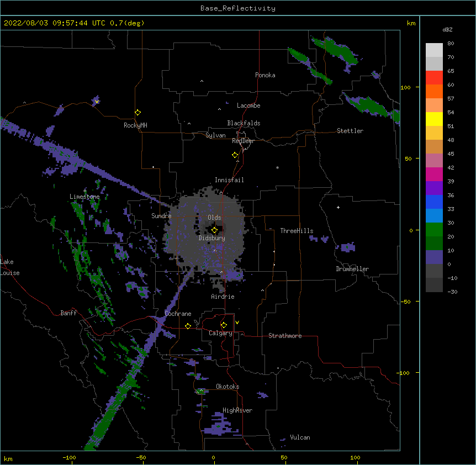Click the yellow diamond directly above the Calgary label

tap(224, 325)
